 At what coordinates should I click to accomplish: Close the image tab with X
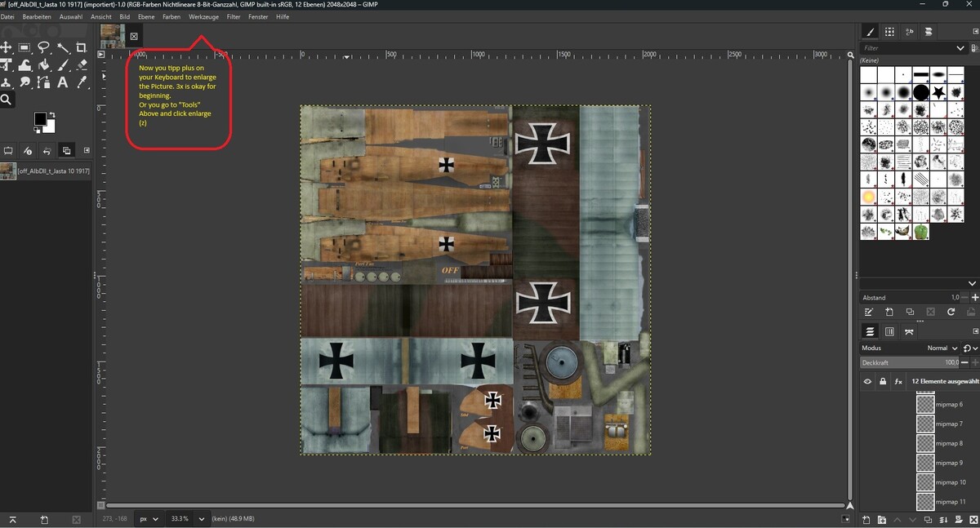click(x=134, y=37)
